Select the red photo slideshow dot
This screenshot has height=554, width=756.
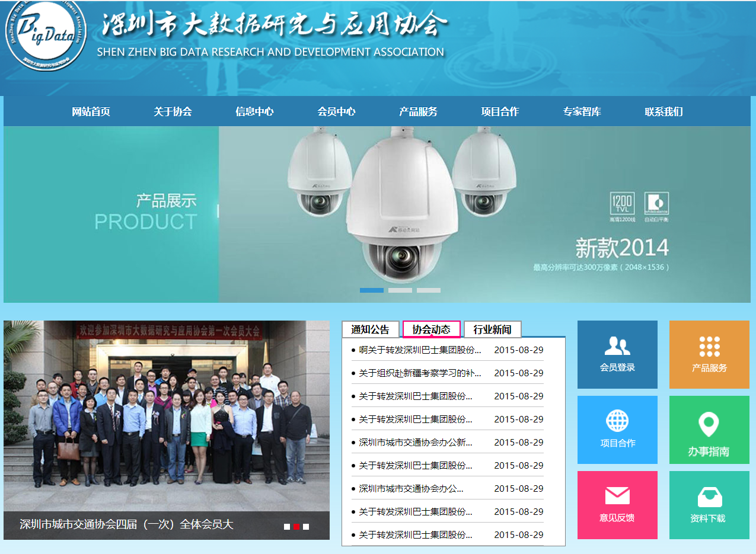coord(296,526)
